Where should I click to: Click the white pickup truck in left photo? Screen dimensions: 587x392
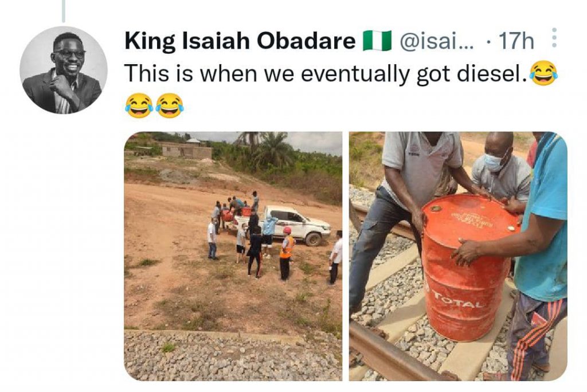coord(298,224)
